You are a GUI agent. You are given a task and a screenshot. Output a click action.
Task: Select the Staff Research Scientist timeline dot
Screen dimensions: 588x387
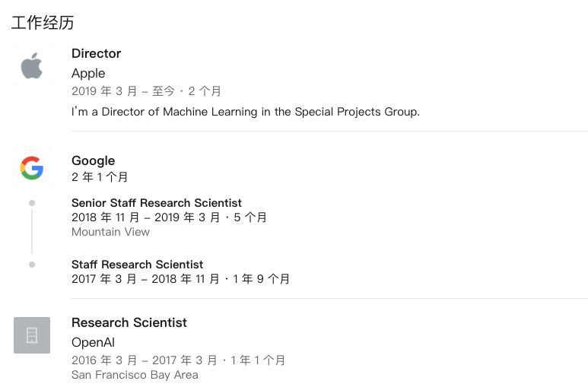32,265
